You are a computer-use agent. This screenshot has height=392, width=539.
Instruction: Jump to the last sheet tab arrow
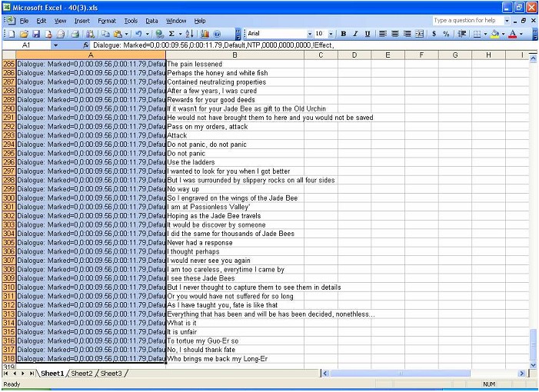pyautogui.click(x=32, y=374)
